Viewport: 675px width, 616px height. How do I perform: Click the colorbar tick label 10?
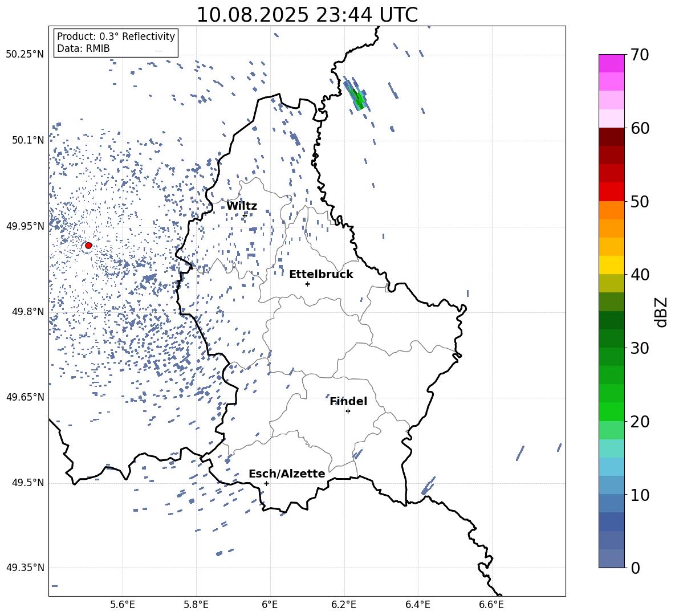(640, 495)
